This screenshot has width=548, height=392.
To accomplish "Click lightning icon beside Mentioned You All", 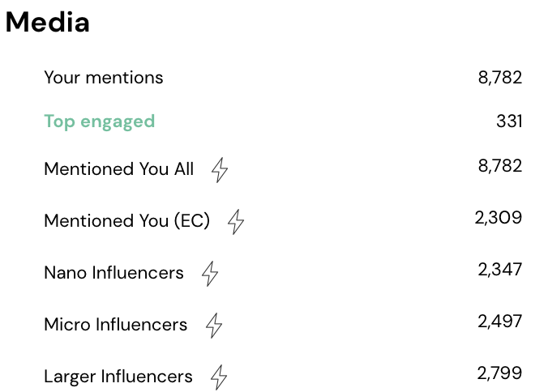I will (220, 170).
